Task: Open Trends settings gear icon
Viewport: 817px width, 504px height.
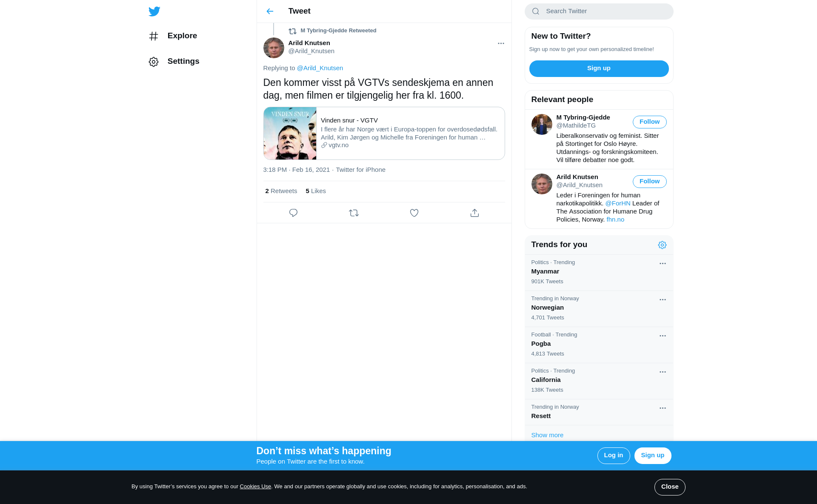Action: (x=662, y=245)
